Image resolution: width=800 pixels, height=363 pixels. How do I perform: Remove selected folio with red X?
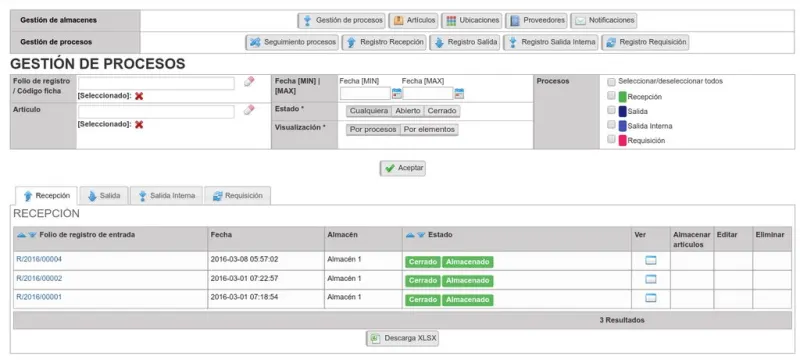pyautogui.click(x=139, y=96)
